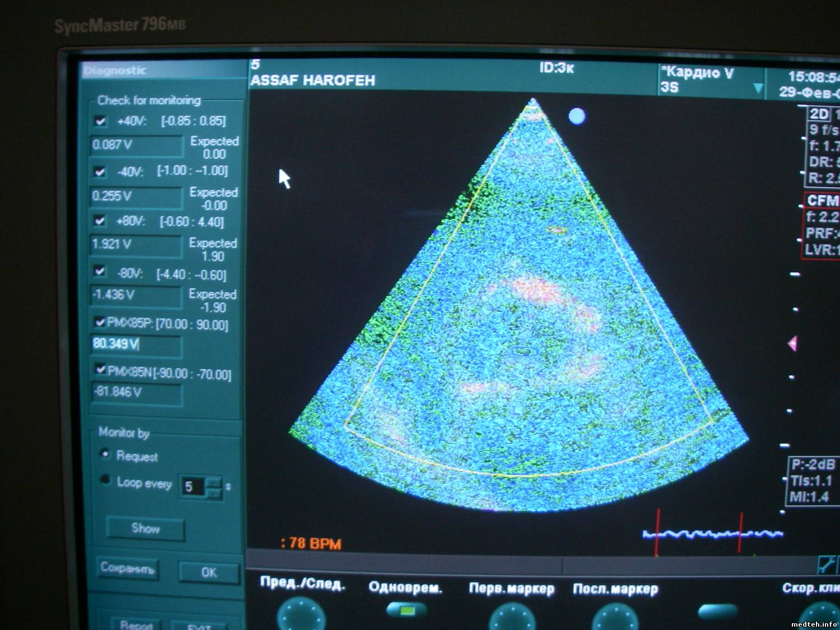Open the Кардио V preset dropdown
Viewport: 840px width, 630px height.
coord(758,88)
